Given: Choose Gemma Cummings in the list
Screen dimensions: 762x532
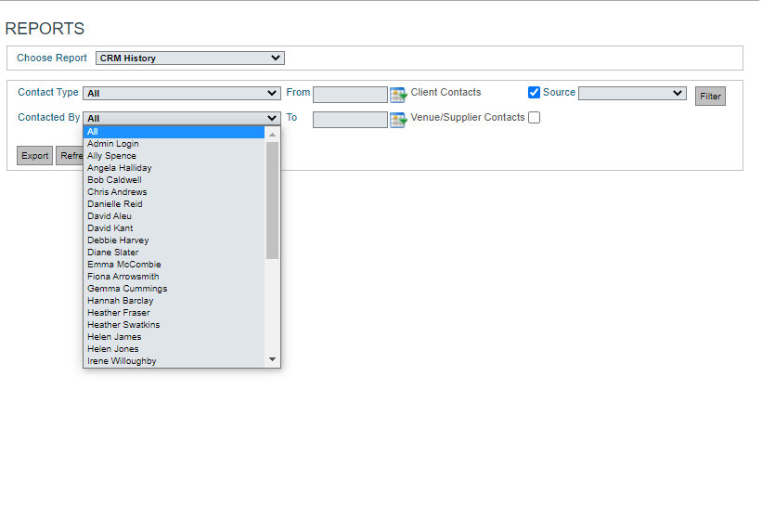Looking at the screenshot, I should [174, 289].
